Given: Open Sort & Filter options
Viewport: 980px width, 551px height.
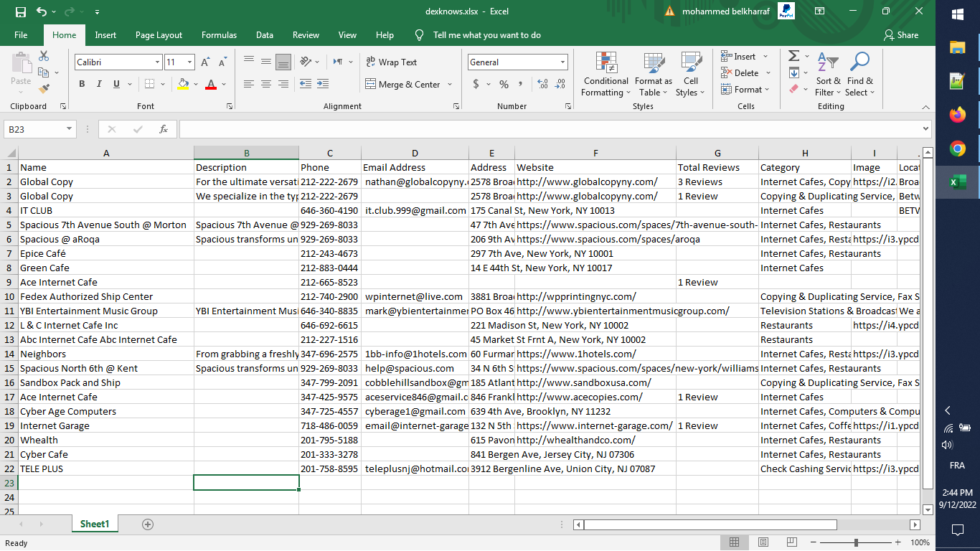Looking at the screenshot, I should tap(828, 74).
